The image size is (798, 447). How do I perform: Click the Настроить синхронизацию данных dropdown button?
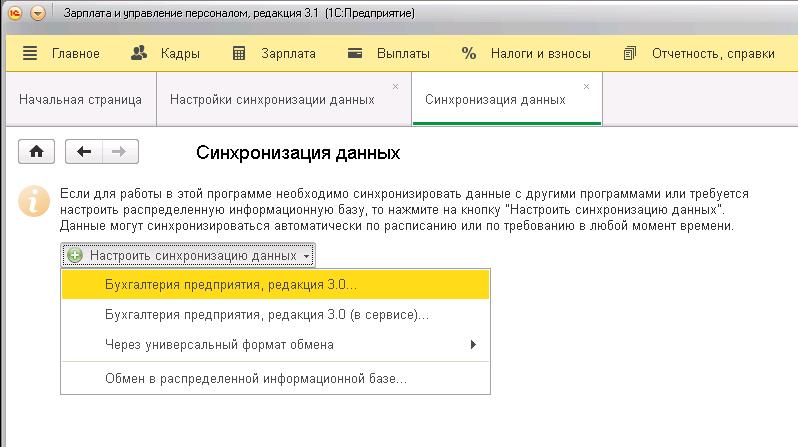click(x=188, y=255)
